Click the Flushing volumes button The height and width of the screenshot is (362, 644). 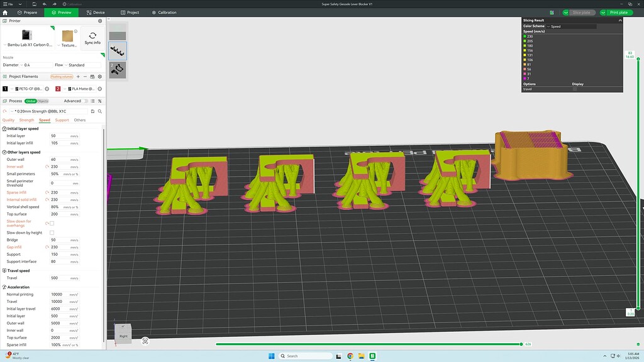(x=62, y=77)
